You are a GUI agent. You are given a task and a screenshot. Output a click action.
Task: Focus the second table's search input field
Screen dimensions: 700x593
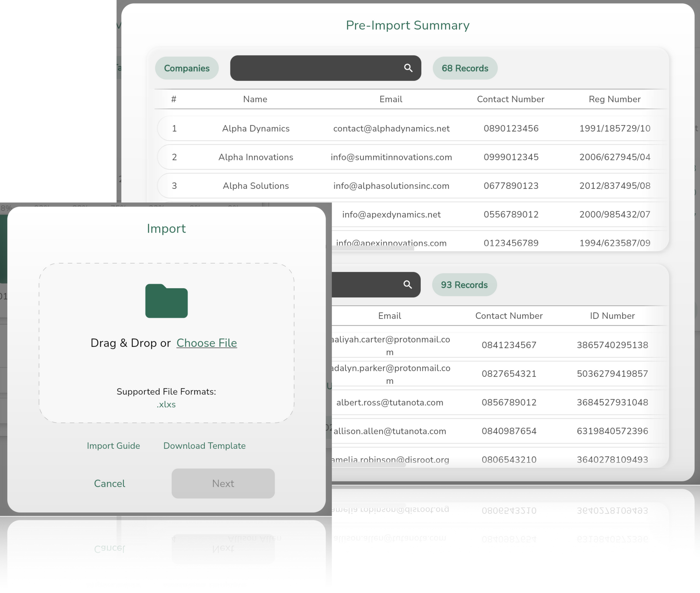[376, 284]
